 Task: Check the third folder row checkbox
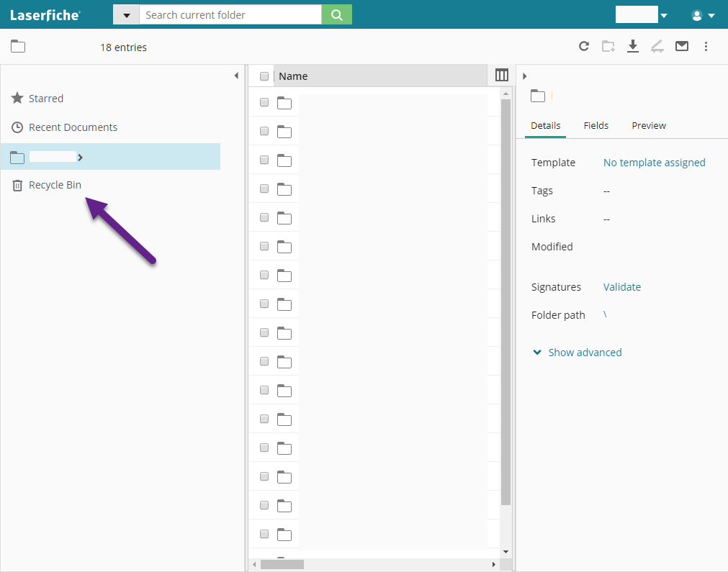[x=264, y=160]
